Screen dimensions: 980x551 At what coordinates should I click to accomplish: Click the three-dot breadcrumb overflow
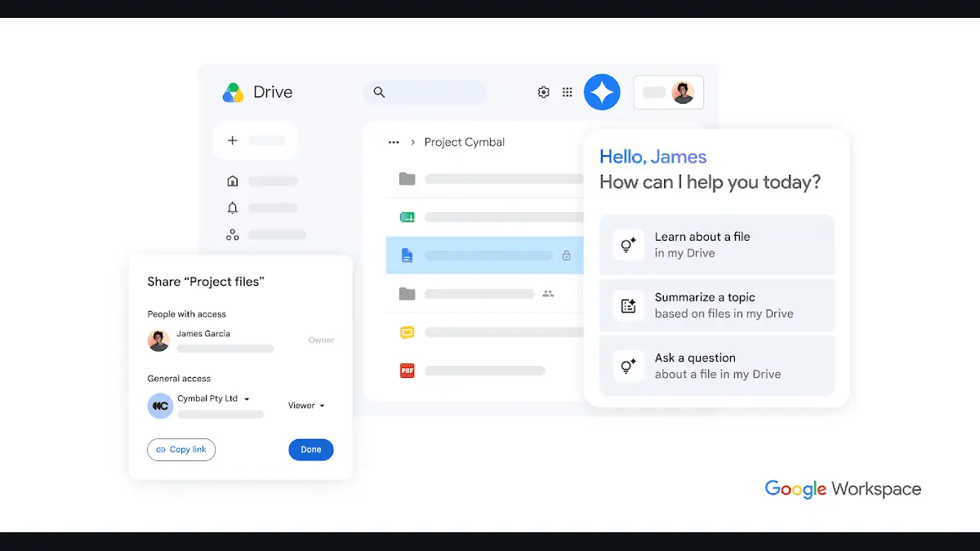pos(394,142)
